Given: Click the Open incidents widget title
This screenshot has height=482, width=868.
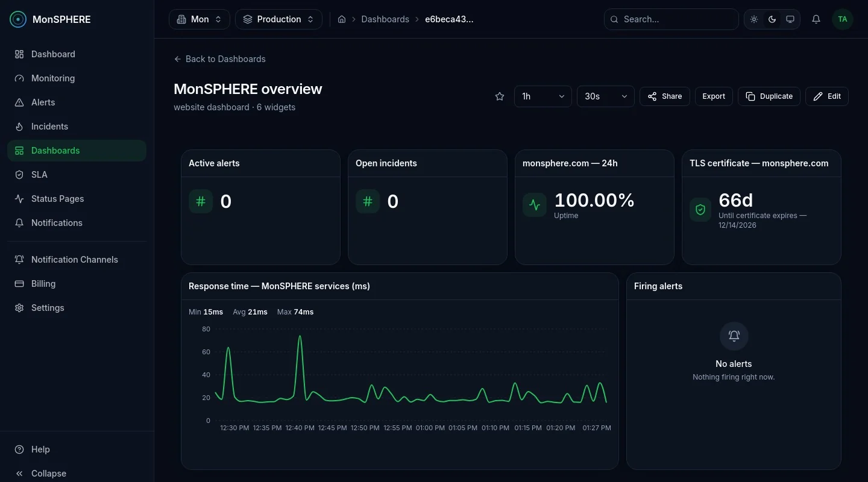Looking at the screenshot, I should coord(386,163).
